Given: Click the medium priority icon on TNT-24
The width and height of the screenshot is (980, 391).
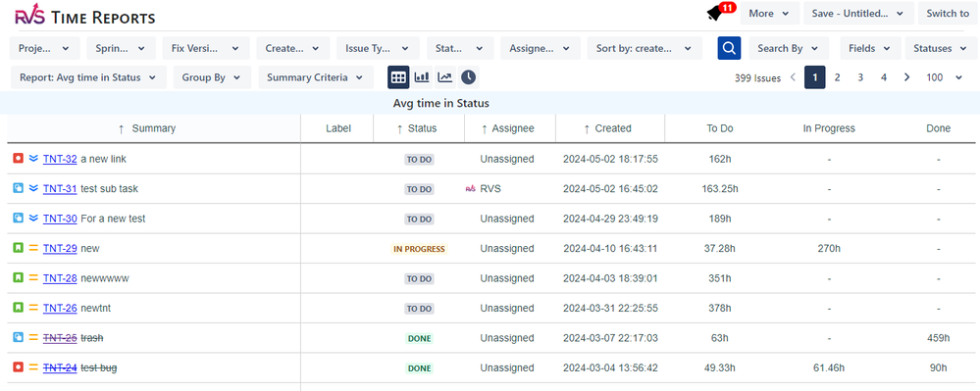Looking at the screenshot, I should (x=33, y=367).
